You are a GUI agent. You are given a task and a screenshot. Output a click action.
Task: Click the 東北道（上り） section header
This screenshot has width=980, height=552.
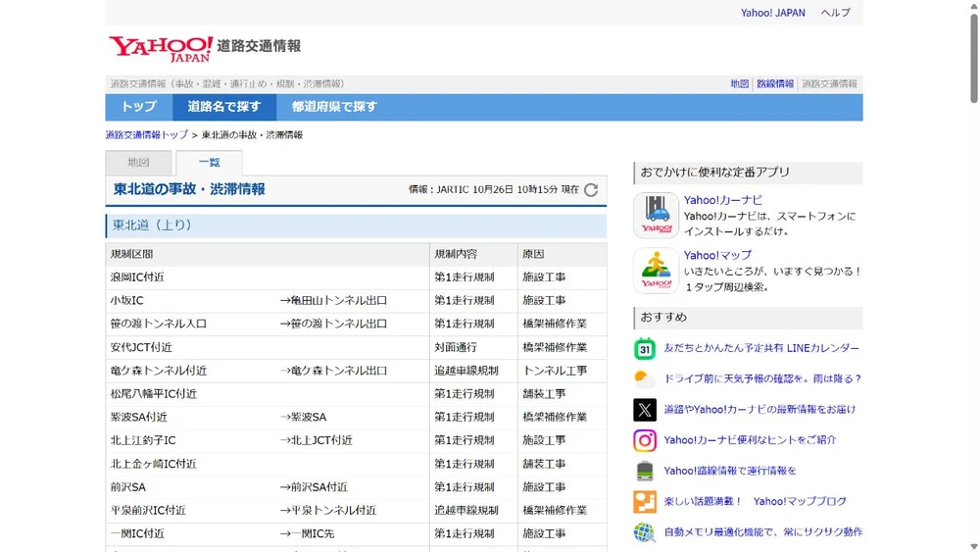[x=357, y=226]
